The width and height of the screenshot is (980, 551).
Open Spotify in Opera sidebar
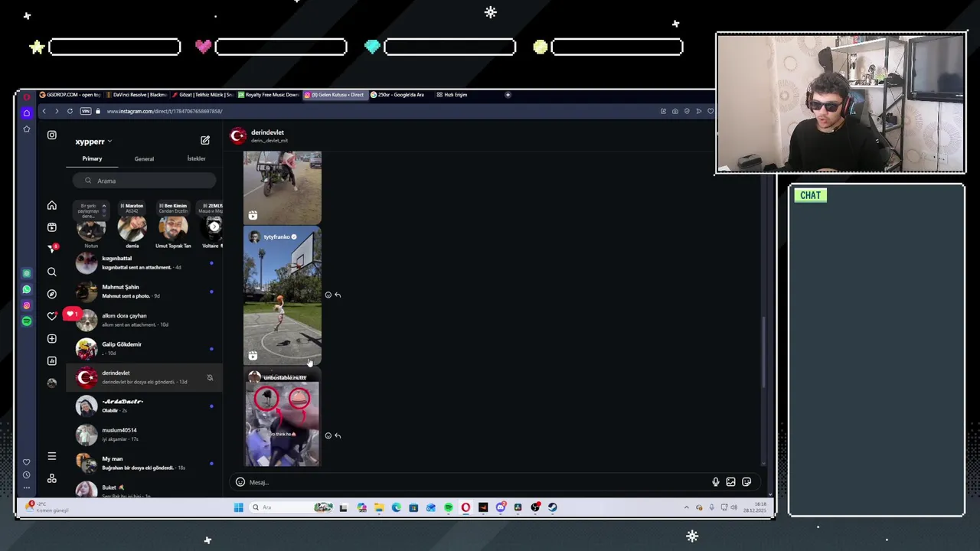[x=27, y=321]
